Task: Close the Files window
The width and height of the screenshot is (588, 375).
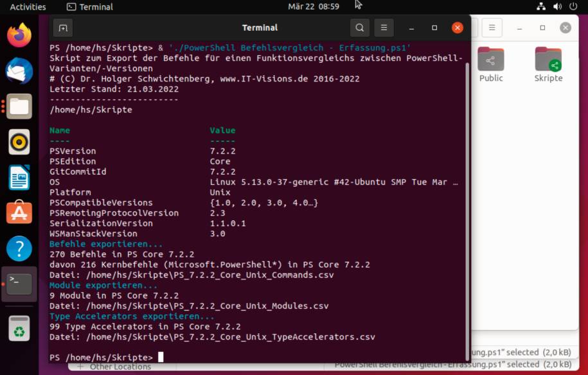Action: tap(565, 28)
